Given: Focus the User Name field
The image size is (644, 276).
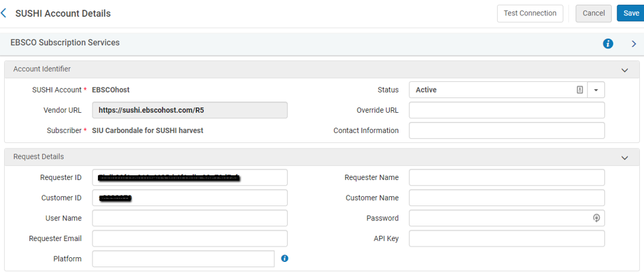Looking at the screenshot, I should (x=190, y=218).
